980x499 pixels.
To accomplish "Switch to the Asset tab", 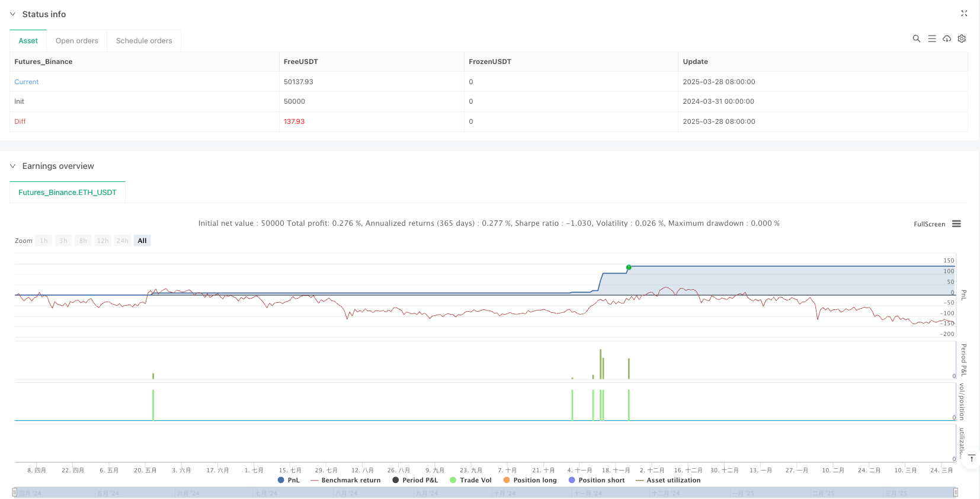I will 28,41.
